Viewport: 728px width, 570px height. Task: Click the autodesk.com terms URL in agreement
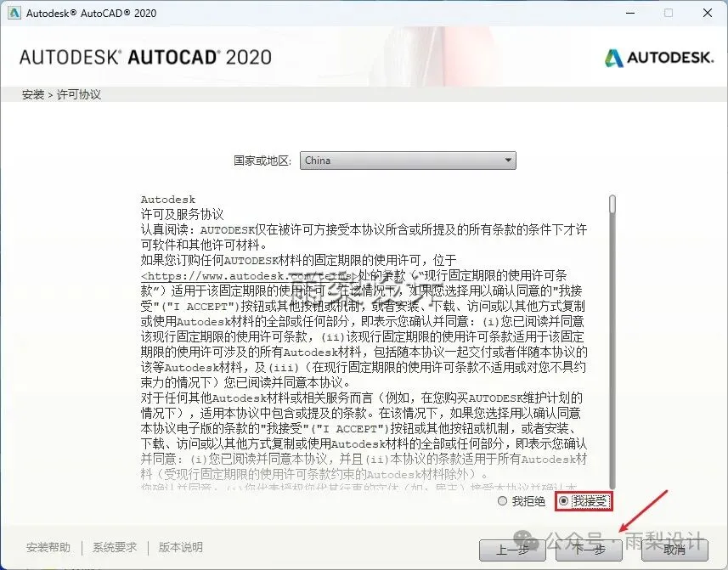point(250,276)
